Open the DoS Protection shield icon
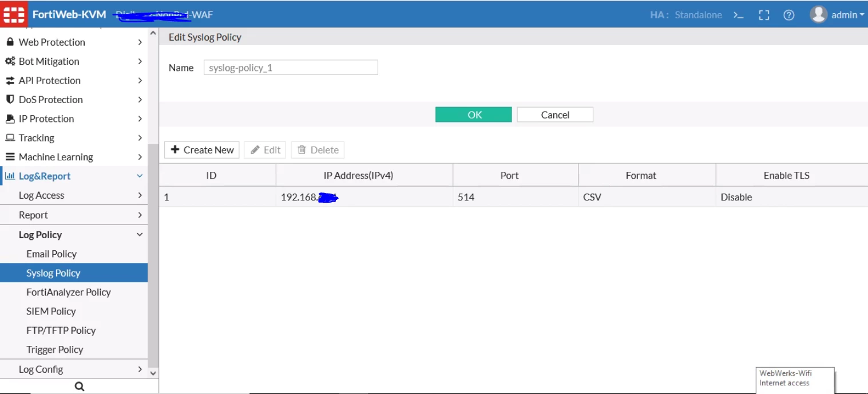The height and width of the screenshot is (394, 868). 9,99
